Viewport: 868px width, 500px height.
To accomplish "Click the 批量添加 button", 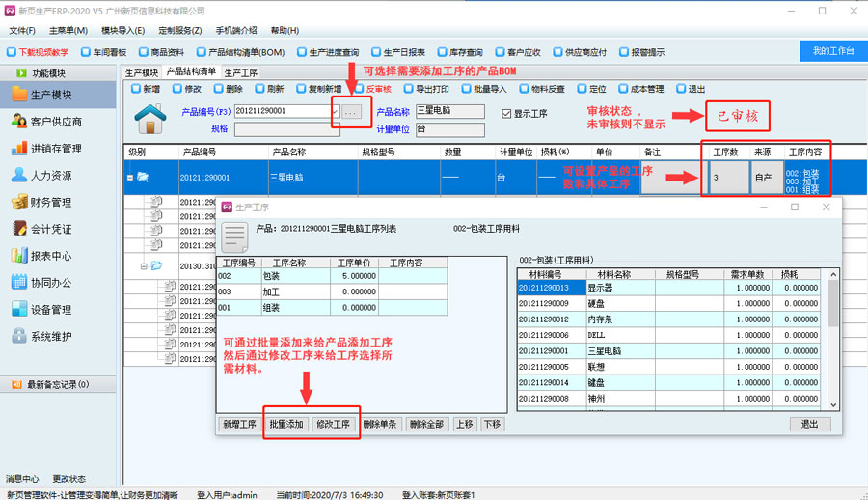I will click(286, 424).
